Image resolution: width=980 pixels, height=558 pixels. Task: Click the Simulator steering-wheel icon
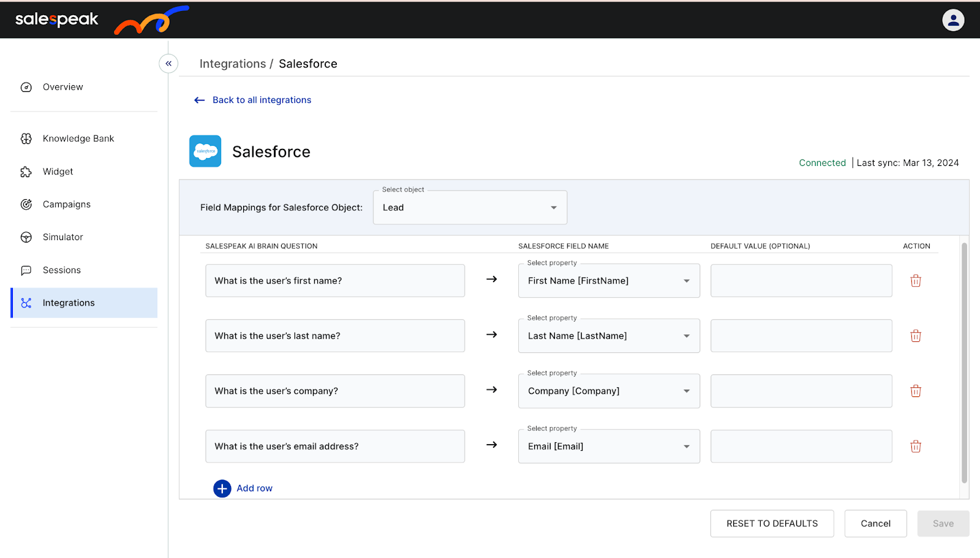pos(26,238)
